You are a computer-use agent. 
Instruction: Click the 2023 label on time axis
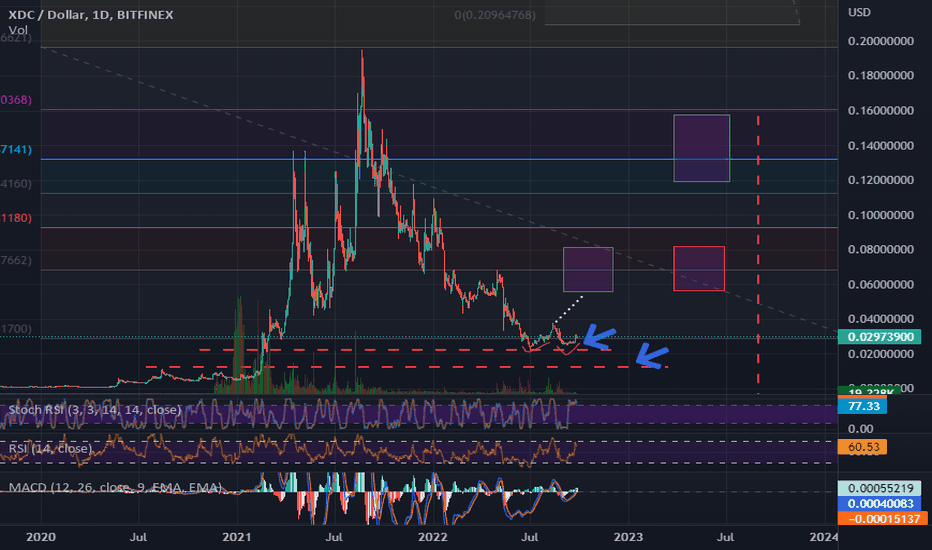[x=628, y=538]
